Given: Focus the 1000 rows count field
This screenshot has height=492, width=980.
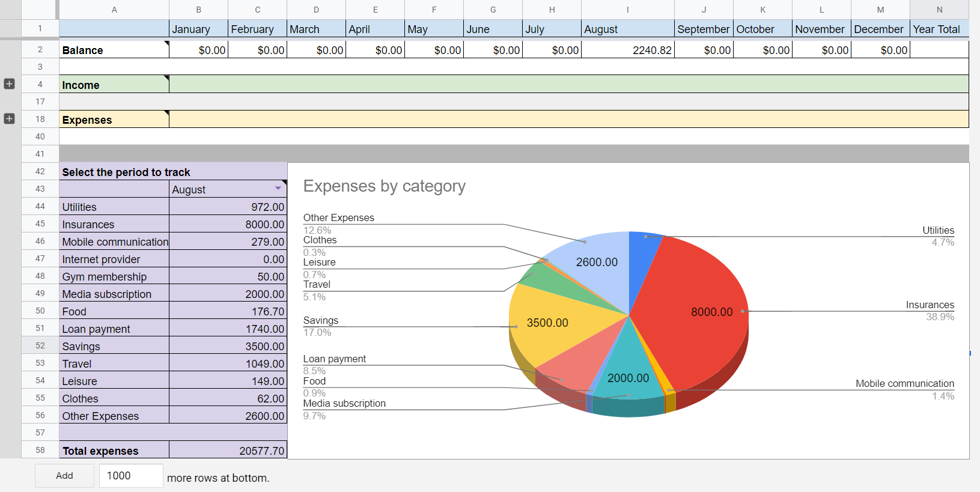Looking at the screenshot, I should [130, 476].
